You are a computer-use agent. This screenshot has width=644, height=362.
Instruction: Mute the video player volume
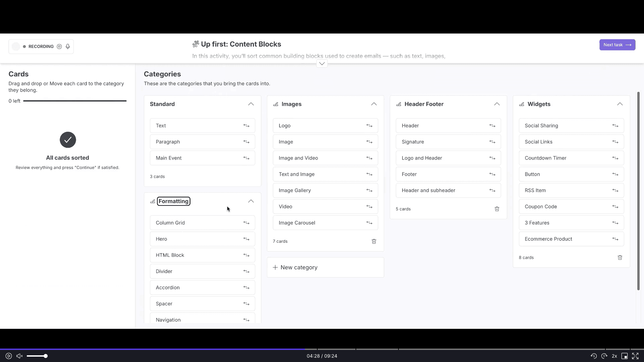pos(19,356)
